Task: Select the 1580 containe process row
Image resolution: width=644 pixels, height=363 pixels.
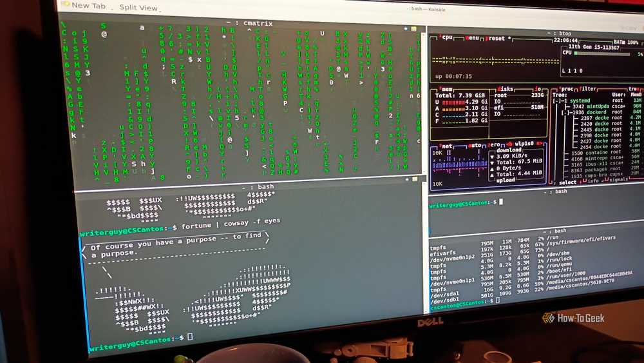Action: pyautogui.click(x=604, y=153)
